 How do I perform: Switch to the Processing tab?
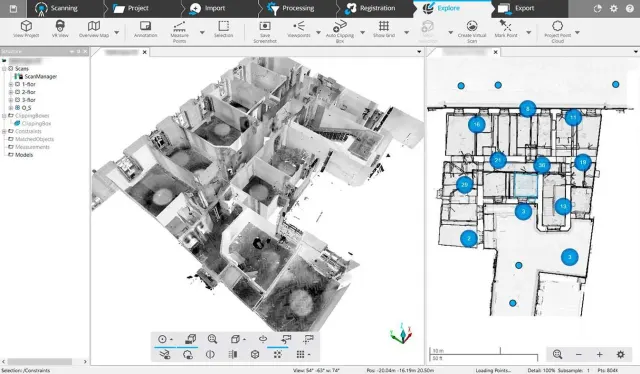(x=290, y=8)
